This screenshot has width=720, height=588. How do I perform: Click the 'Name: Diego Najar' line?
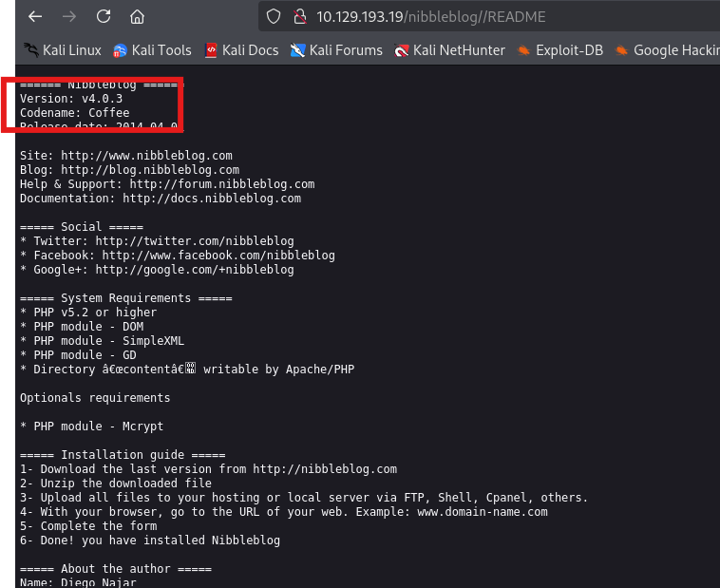(x=78, y=582)
